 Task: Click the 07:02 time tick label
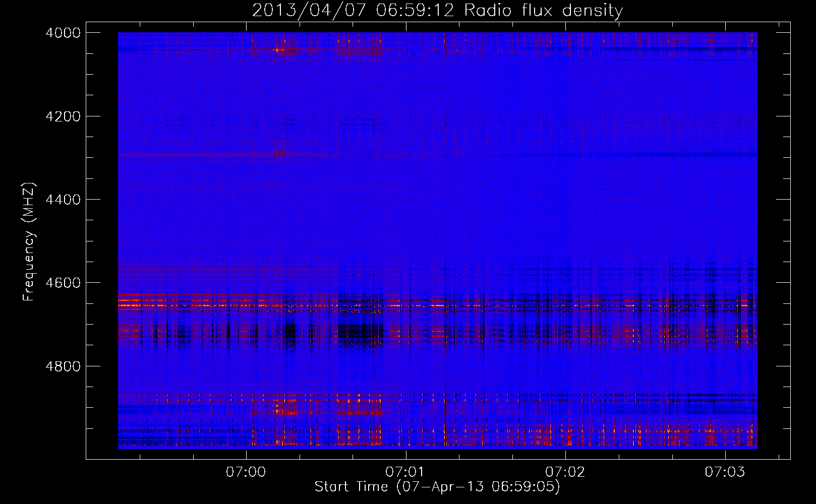[565, 472]
